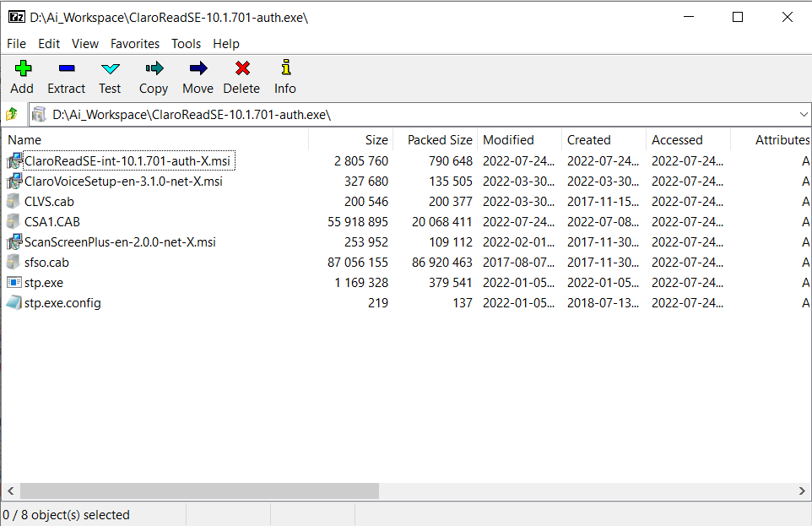Open the File menu
The height and width of the screenshot is (526, 812).
tap(16, 43)
